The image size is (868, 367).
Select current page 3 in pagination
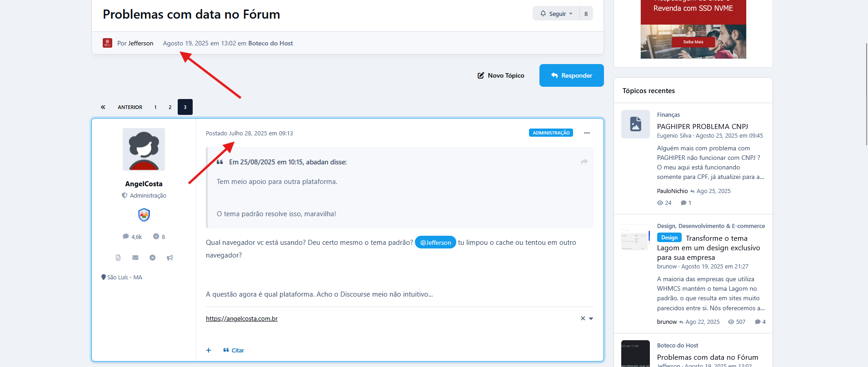pyautogui.click(x=185, y=107)
